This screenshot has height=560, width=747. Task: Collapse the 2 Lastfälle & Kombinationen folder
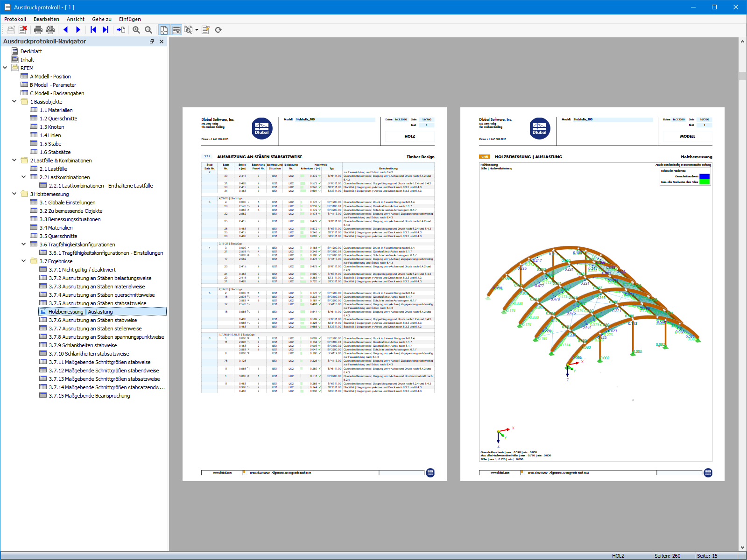(x=14, y=160)
